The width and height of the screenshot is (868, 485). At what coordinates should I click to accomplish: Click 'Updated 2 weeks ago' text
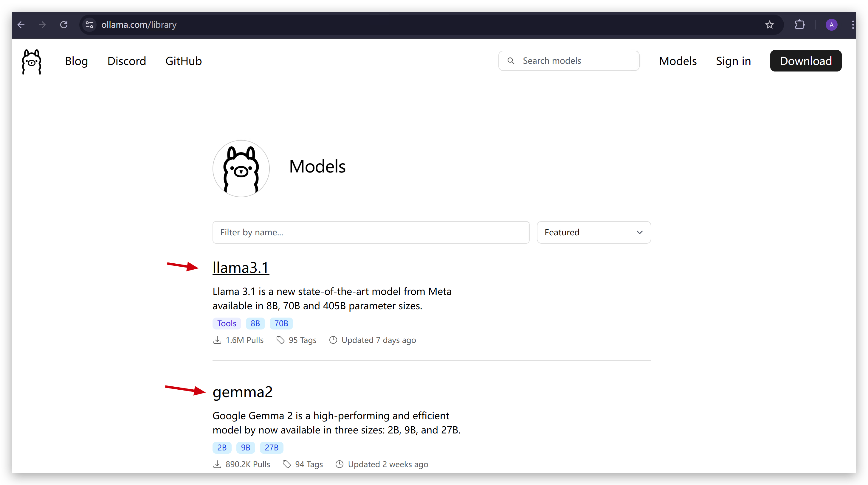click(388, 464)
